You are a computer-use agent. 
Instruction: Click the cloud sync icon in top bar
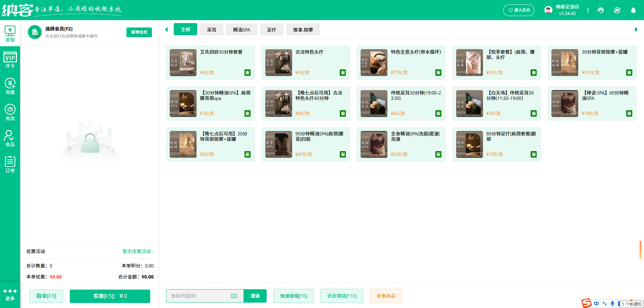617,10
